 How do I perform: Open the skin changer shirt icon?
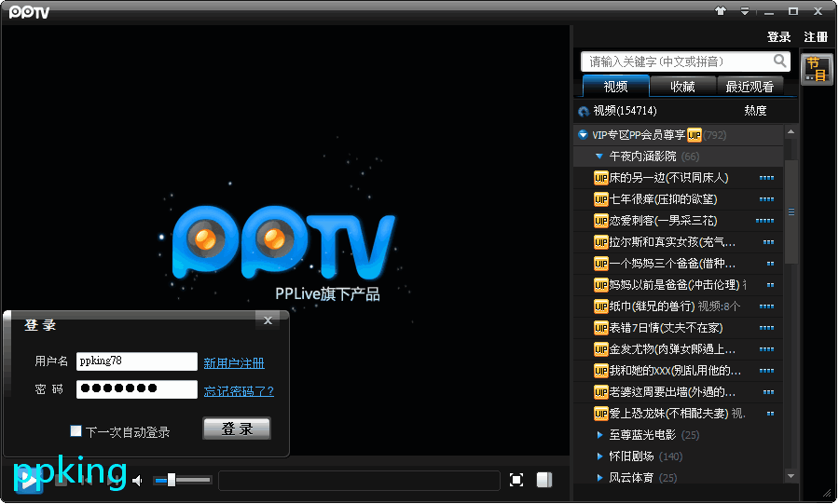click(x=721, y=10)
